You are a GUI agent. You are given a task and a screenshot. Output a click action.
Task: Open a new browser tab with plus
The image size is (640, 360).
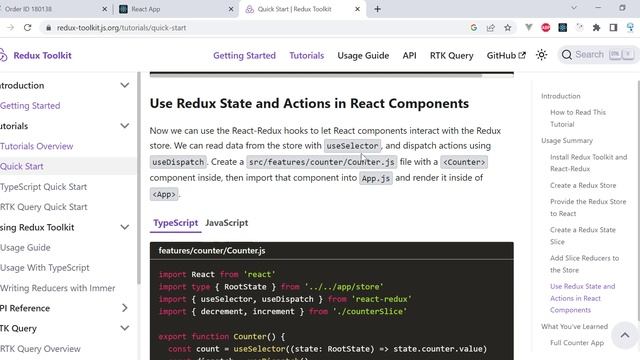[x=378, y=9]
